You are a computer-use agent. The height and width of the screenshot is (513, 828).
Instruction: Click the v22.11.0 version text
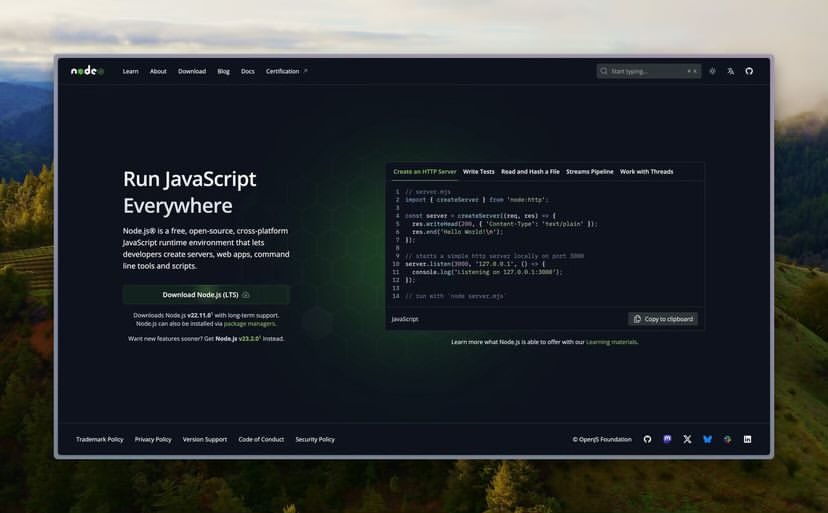199,315
